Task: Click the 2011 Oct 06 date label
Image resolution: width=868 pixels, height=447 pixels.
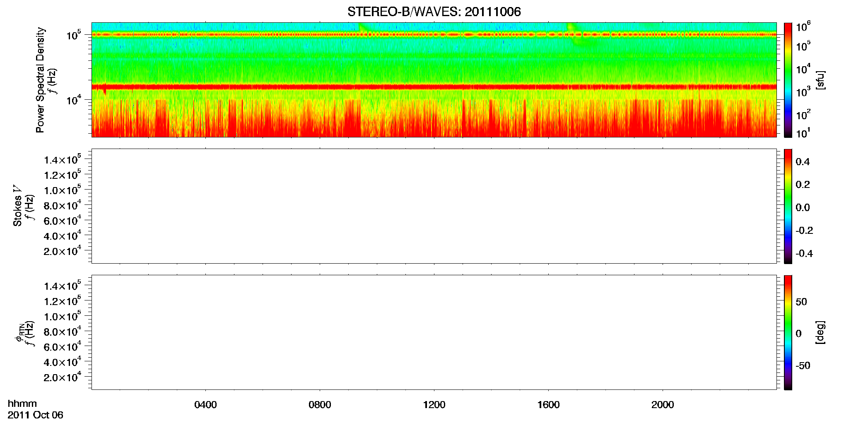Action: [35, 415]
